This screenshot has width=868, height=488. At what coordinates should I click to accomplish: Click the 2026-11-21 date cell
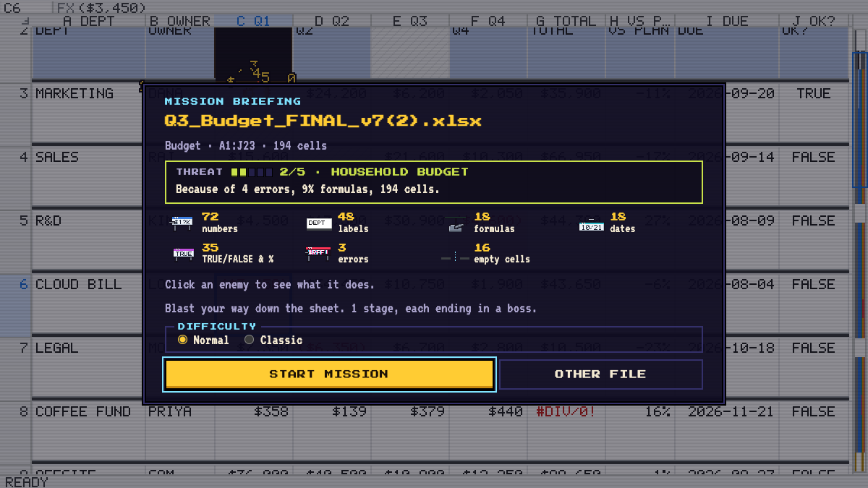pos(727,432)
